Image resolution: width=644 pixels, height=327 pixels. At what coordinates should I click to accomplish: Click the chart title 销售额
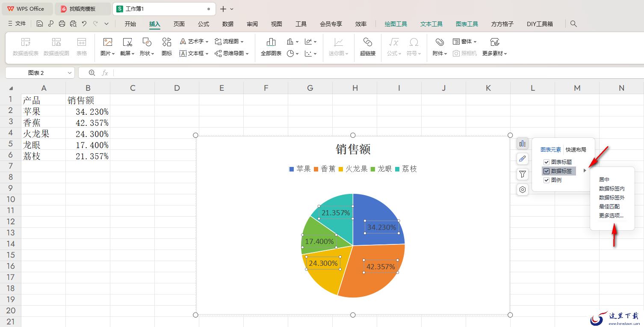tap(353, 149)
